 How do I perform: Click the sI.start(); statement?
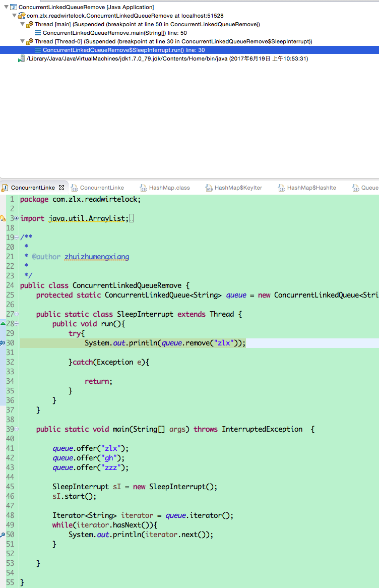[x=74, y=497]
